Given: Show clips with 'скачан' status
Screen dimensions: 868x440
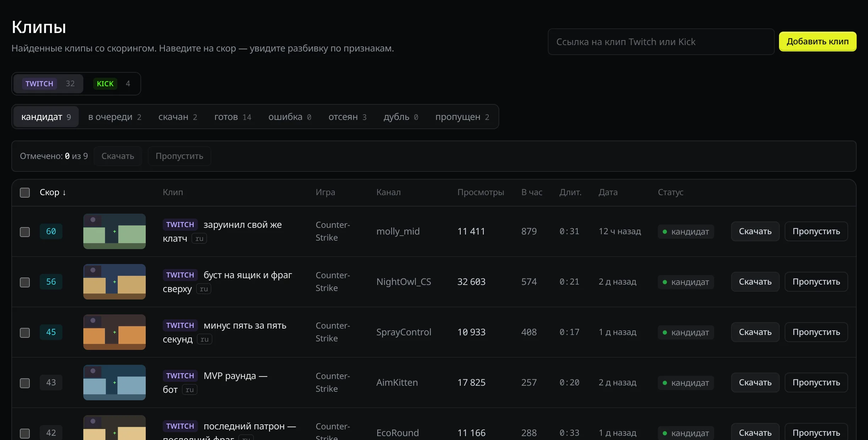Looking at the screenshot, I should [x=178, y=117].
